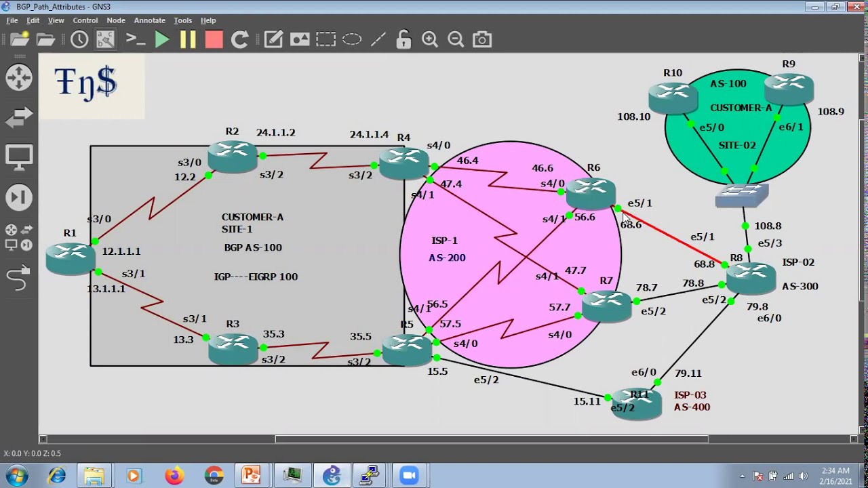Open the Node menu

[116, 20]
